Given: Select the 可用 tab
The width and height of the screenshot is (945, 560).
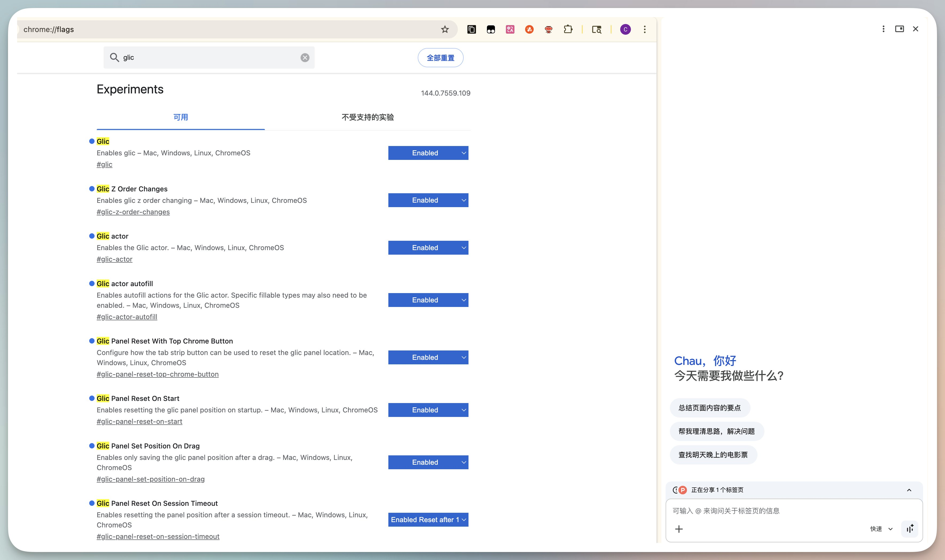Looking at the screenshot, I should [181, 117].
